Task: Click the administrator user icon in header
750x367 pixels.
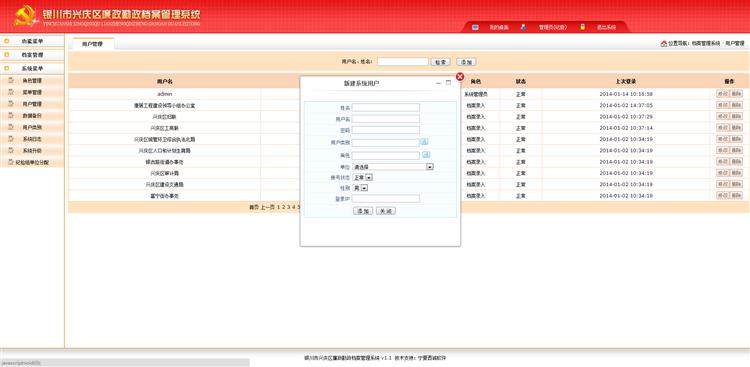Action: (523, 27)
